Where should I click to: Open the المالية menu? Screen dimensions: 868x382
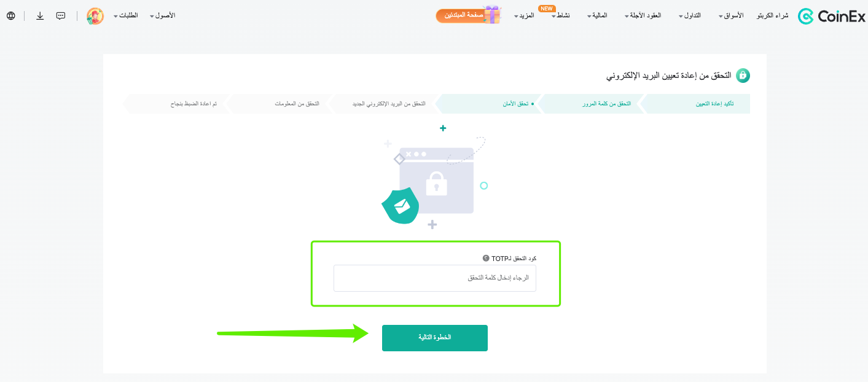click(x=597, y=15)
